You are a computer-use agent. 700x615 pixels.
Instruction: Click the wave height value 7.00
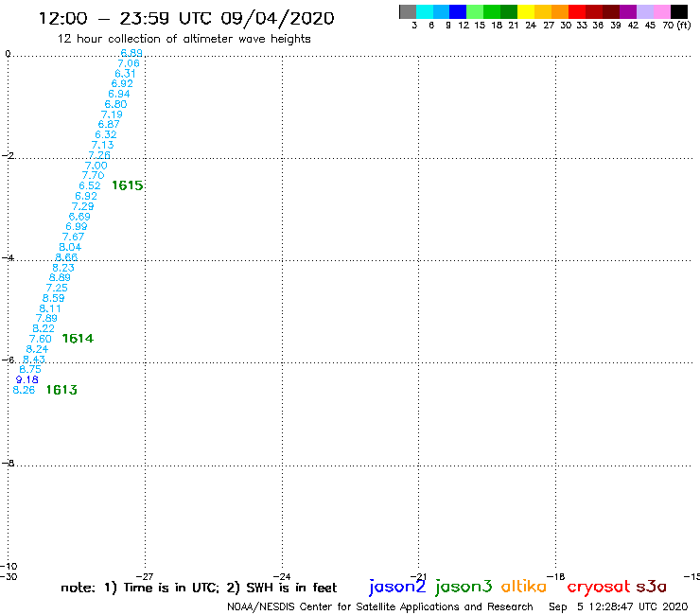(96, 166)
